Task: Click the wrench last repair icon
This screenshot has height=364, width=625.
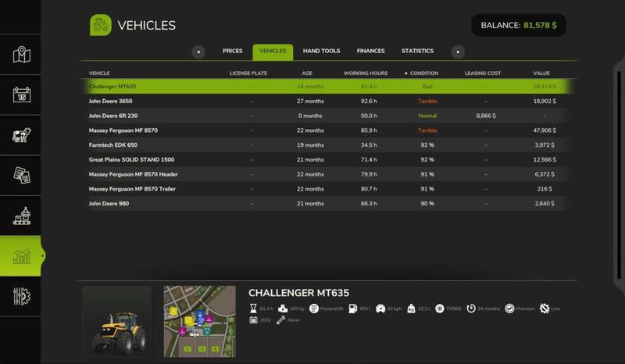Action: tap(280, 319)
